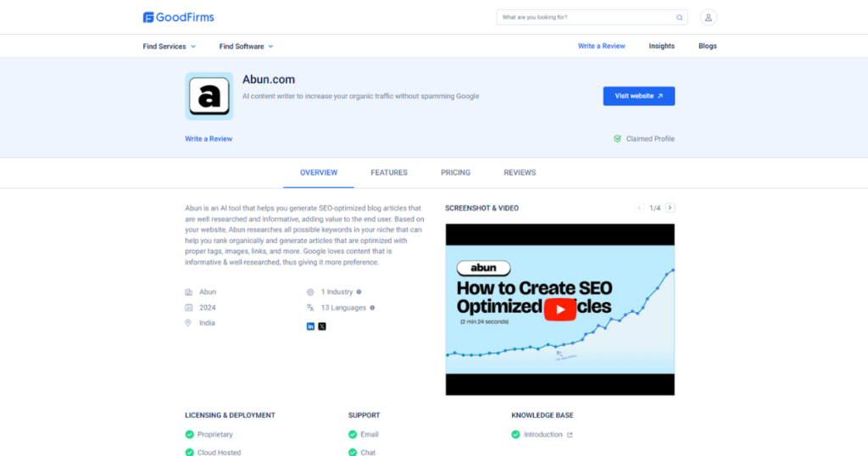Click info icon next to 1 Industry
The height and width of the screenshot is (456, 868).
click(x=359, y=292)
